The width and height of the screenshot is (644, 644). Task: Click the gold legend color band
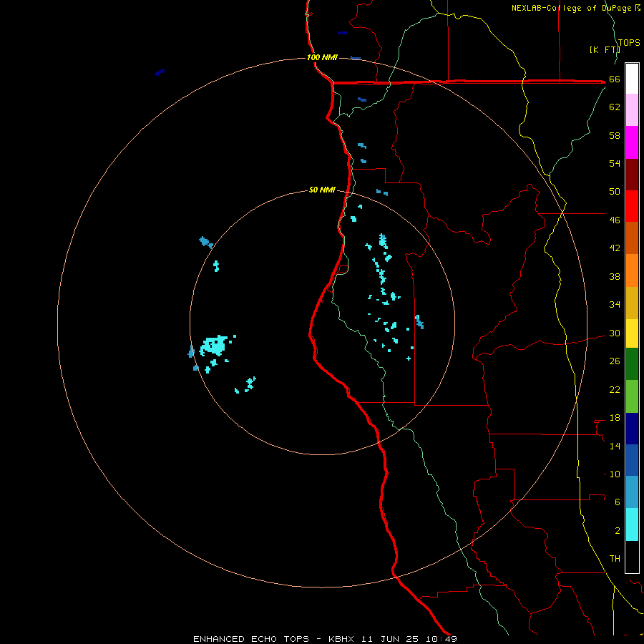point(632,303)
